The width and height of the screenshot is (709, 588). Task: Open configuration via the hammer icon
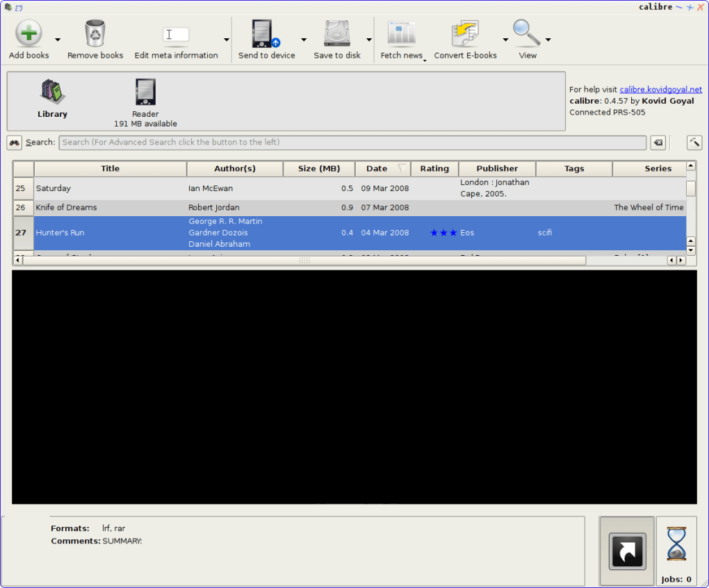694,142
